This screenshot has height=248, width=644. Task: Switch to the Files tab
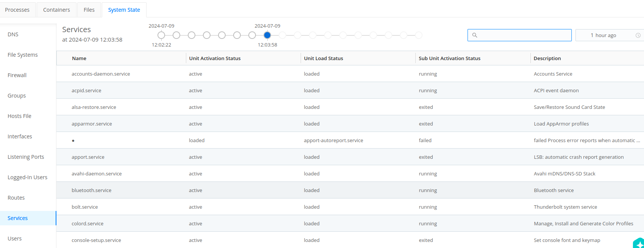[89, 10]
